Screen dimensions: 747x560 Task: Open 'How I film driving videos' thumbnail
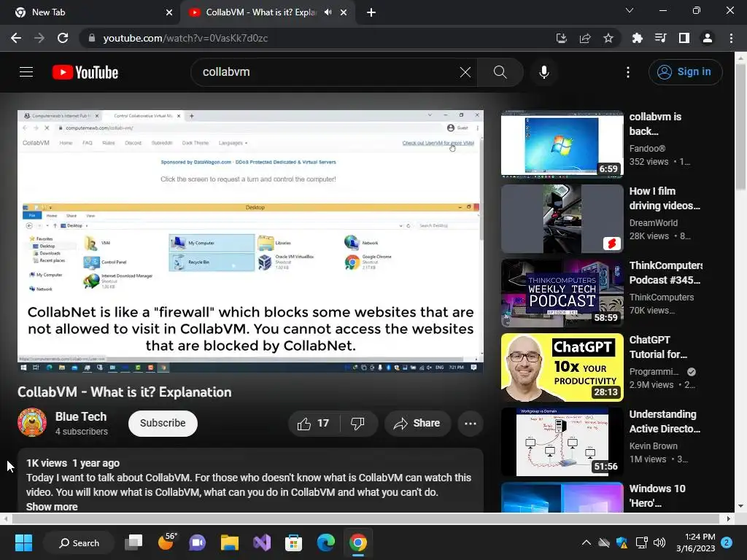562,219
